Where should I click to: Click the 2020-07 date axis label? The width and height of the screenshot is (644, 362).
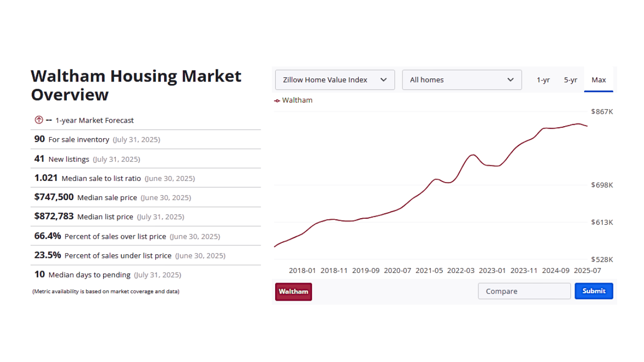pos(397,270)
